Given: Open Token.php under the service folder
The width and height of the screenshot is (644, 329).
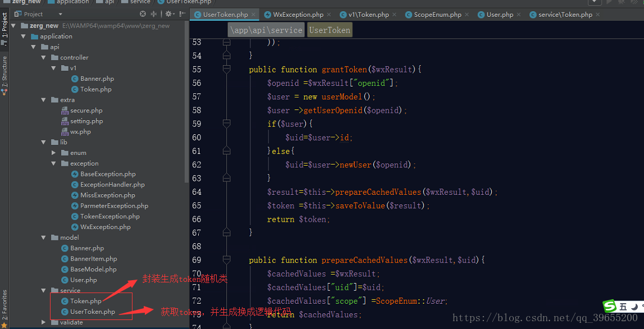Looking at the screenshot, I should pyautogui.click(x=86, y=301).
